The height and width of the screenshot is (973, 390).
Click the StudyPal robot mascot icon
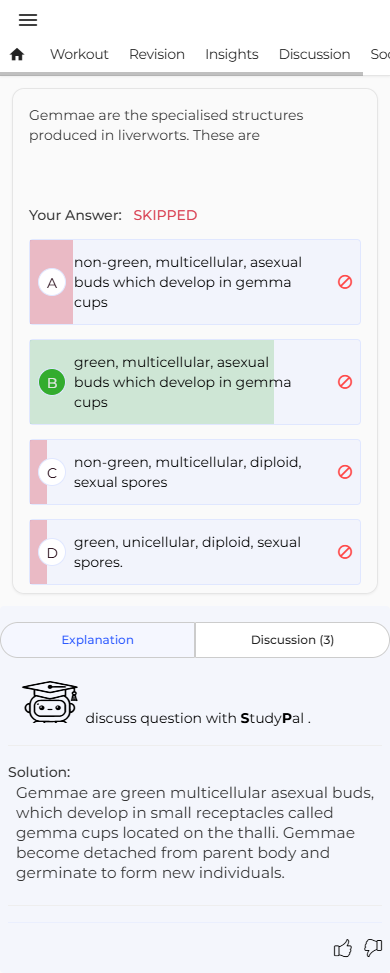[x=50, y=702]
